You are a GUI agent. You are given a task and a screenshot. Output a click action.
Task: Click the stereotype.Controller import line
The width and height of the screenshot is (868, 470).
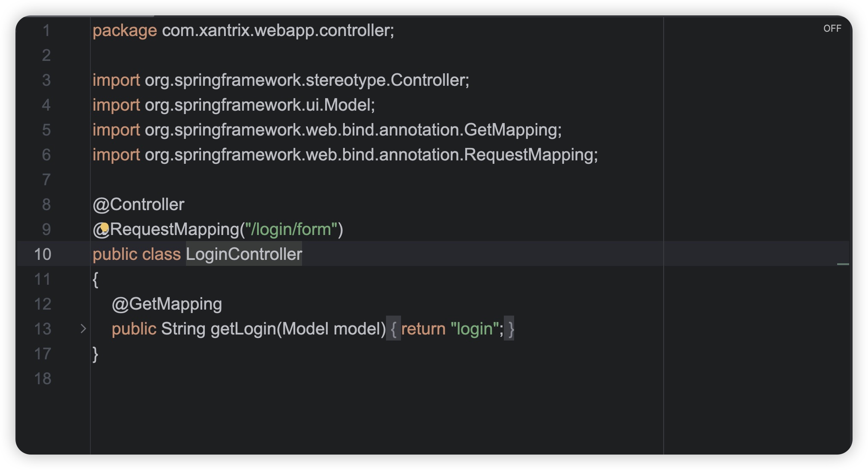(281, 80)
